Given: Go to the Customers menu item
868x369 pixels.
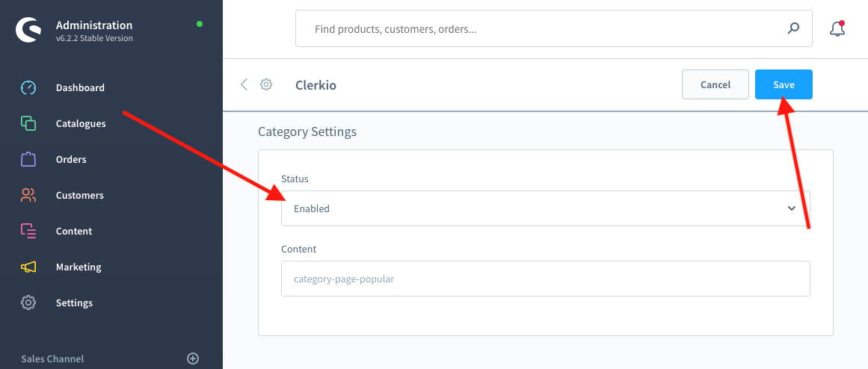Looking at the screenshot, I should pos(79,195).
